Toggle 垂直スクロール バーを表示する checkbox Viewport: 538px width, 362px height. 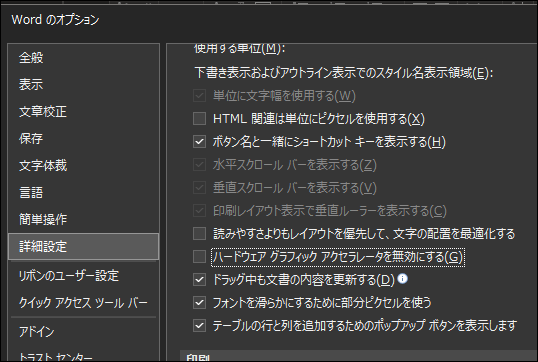[199, 188]
